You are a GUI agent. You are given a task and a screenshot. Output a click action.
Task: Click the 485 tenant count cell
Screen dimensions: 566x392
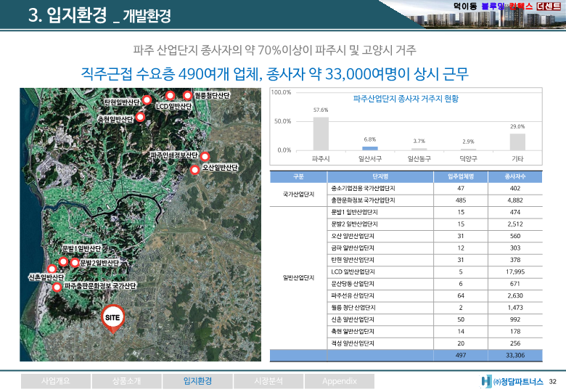tap(461, 200)
